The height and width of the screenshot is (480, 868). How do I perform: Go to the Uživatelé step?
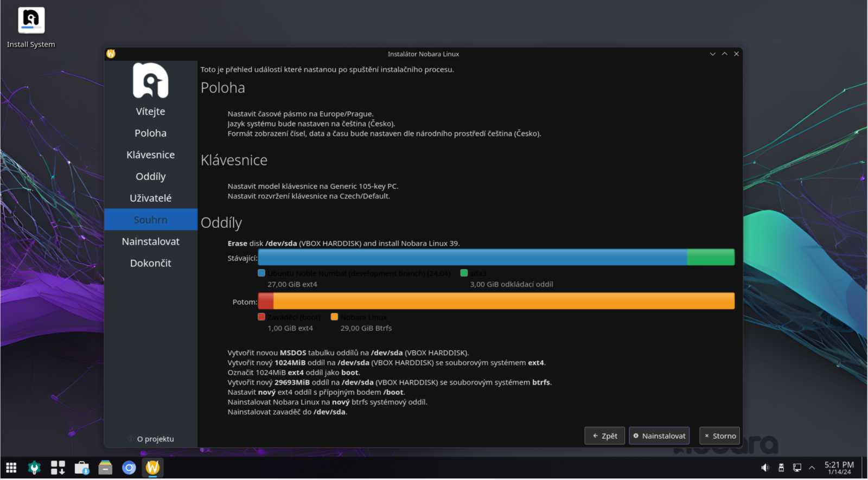151,198
